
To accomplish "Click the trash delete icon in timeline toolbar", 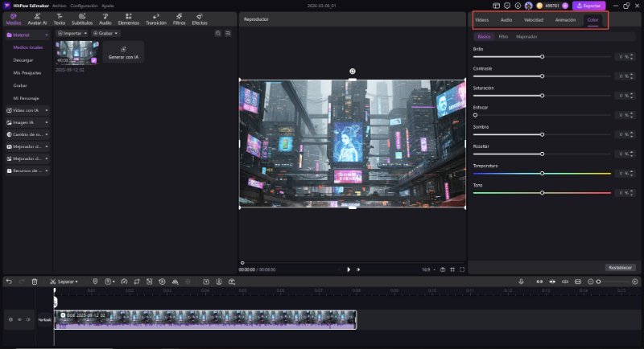I will 35,281.
